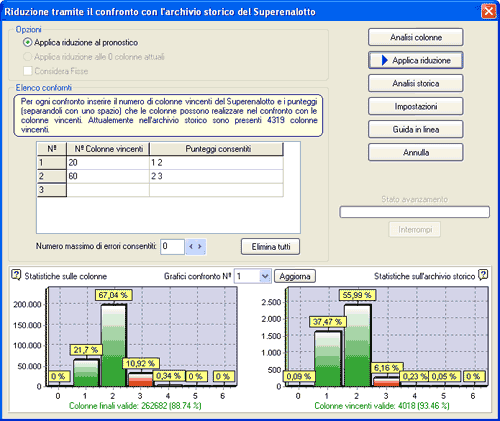Open Impostazioni settings

click(416, 106)
